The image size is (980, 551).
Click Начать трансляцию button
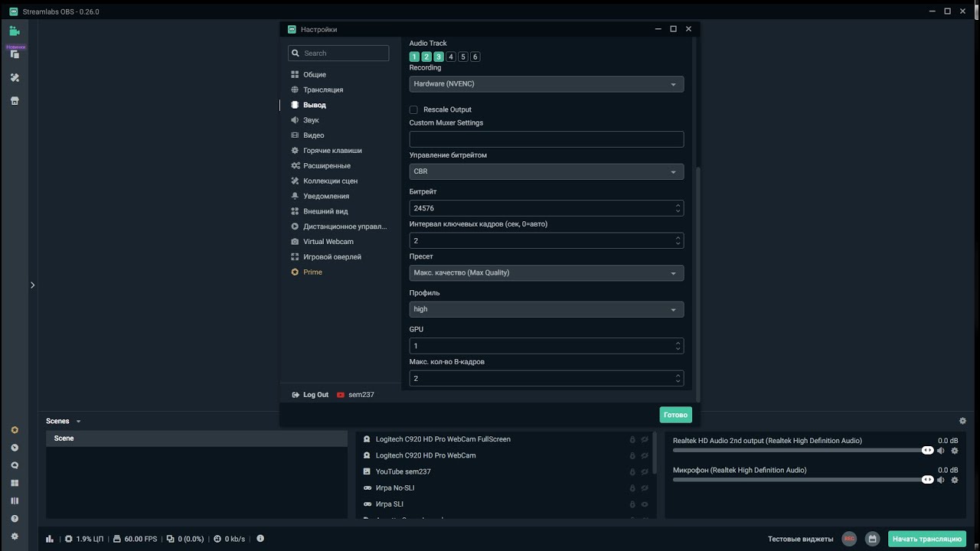[927, 539]
